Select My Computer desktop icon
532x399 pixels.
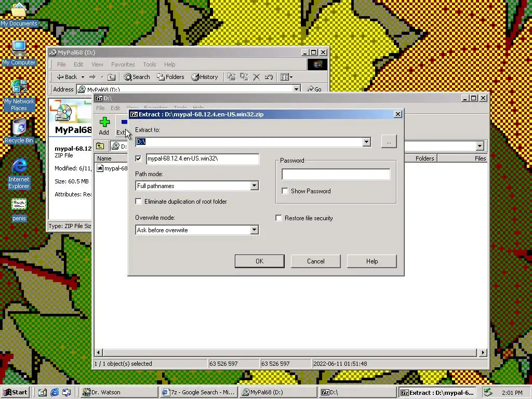point(19,54)
